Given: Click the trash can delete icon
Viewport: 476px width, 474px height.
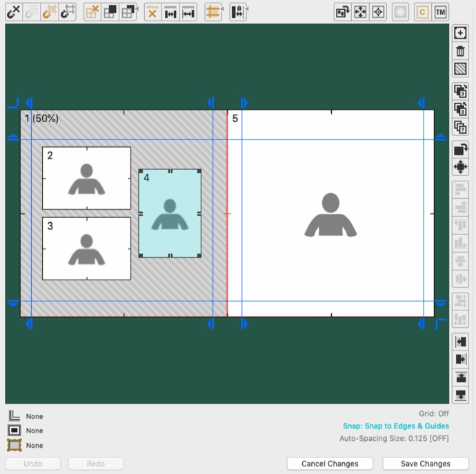Looking at the screenshot, I should [460, 51].
